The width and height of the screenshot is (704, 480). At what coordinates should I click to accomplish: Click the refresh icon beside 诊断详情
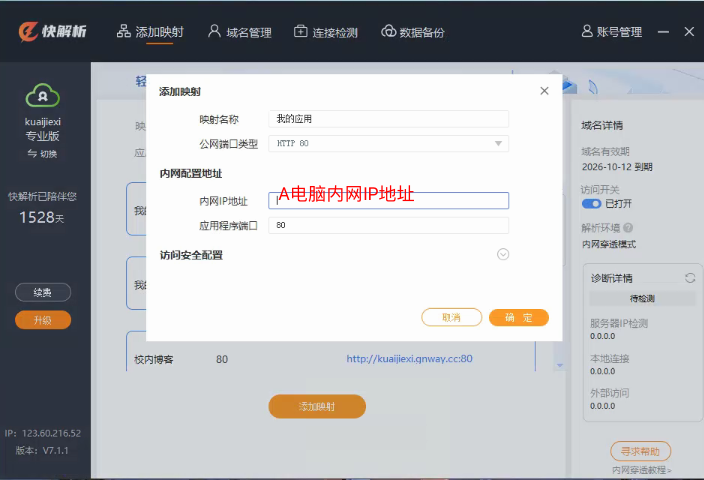coord(689,278)
